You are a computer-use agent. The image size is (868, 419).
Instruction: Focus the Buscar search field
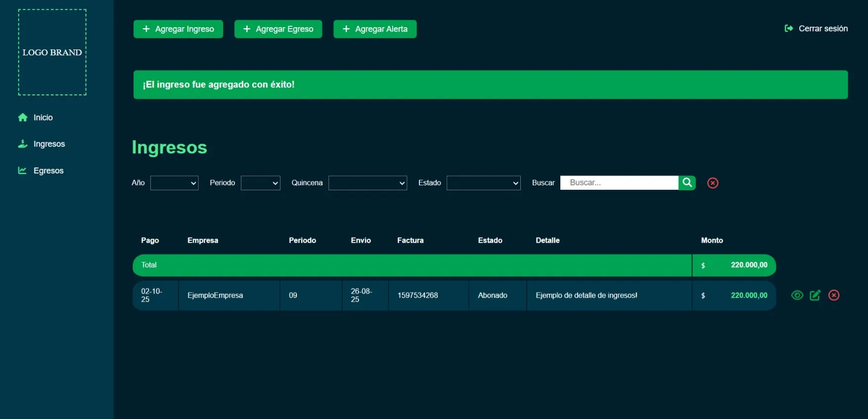[619, 183]
